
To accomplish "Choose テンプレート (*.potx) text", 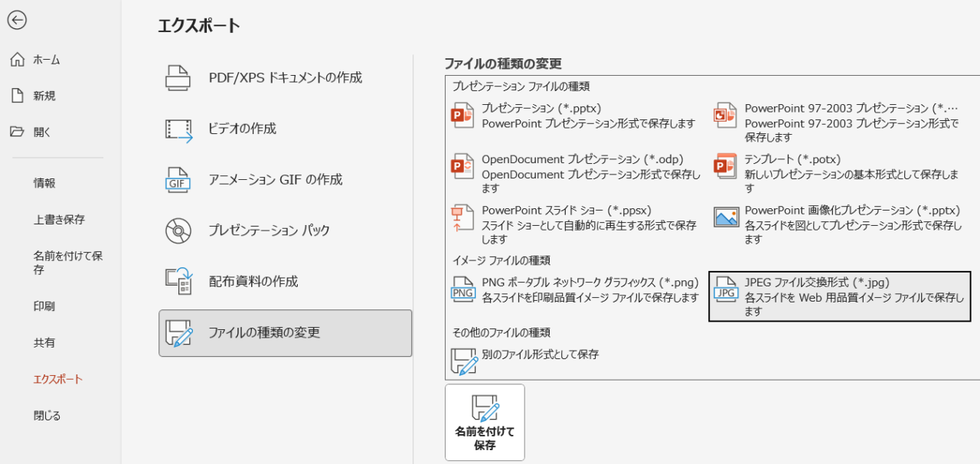I will pyautogui.click(x=792, y=159).
